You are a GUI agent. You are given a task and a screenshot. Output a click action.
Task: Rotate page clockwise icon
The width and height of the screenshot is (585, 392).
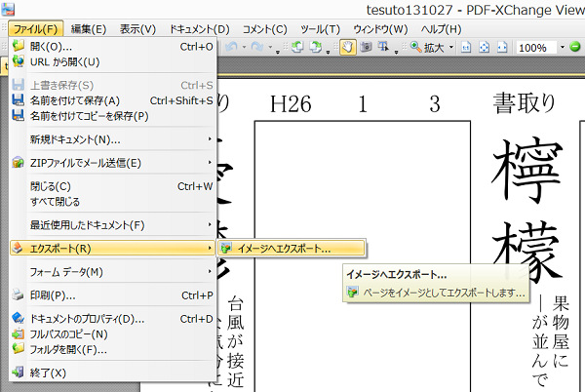point(316,47)
